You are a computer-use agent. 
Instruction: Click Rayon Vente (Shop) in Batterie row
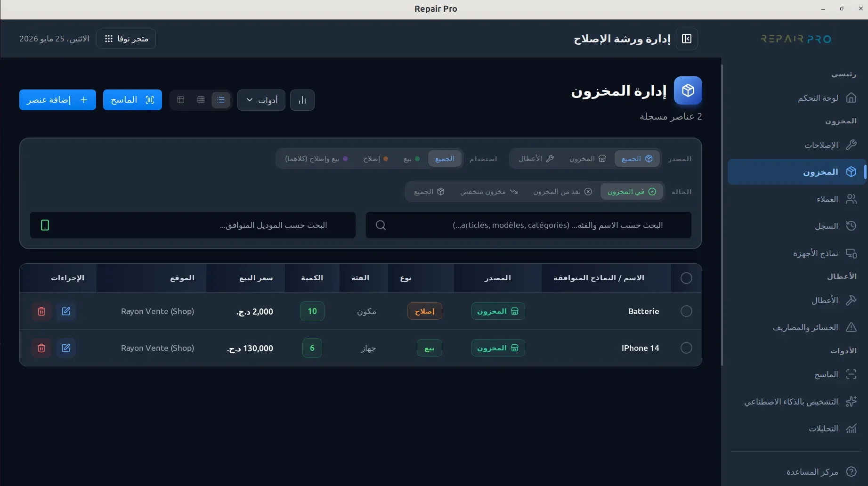pos(157,311)
